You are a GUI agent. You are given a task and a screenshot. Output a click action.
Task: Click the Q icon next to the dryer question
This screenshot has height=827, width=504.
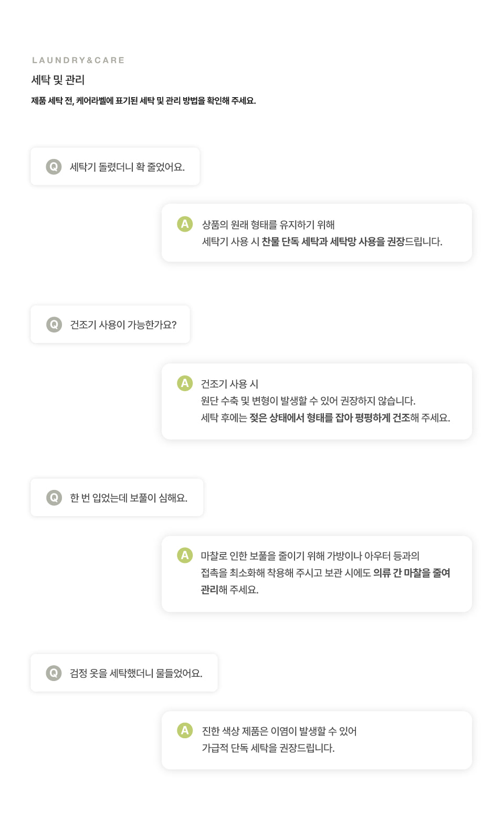pos(54,324)
